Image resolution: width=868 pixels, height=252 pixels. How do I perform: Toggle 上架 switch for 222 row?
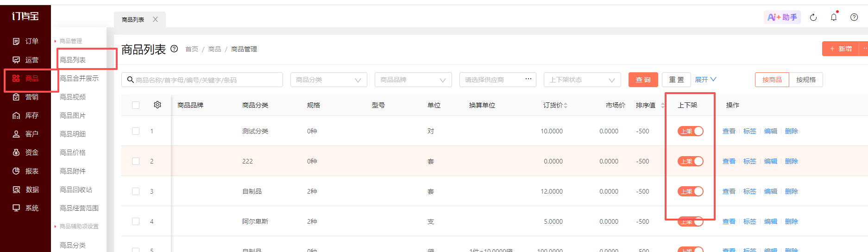point(691,161)
